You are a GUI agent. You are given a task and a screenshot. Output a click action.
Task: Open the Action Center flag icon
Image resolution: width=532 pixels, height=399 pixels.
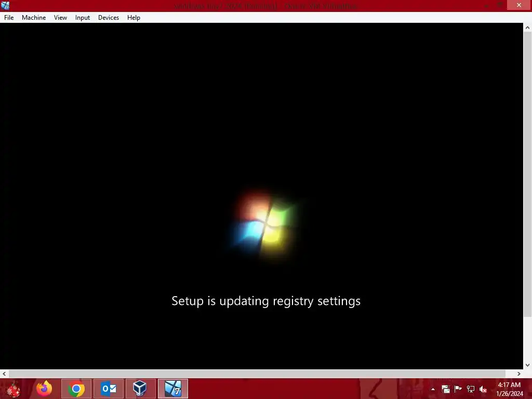458,389
